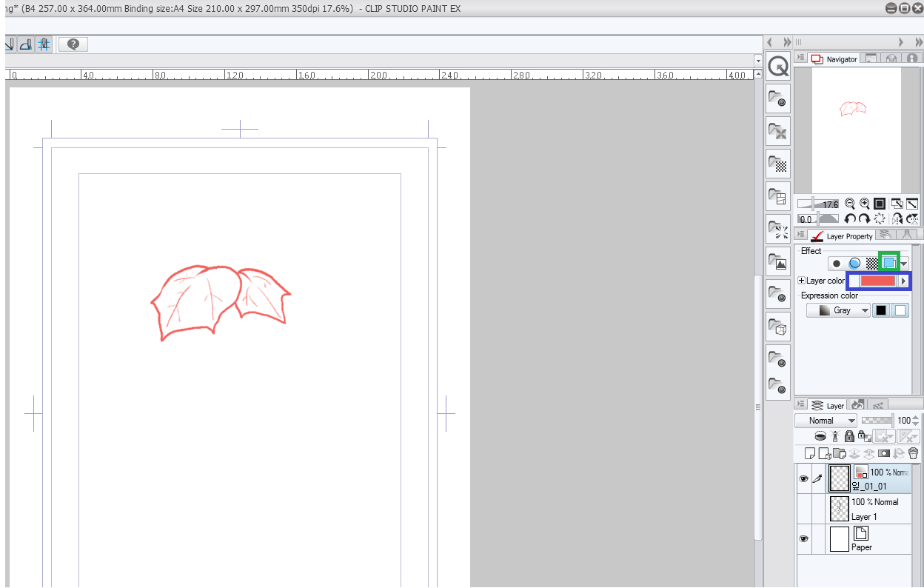Viewport: 924px width, 588px height.
Task: Toggle the Snap to Grid icon
Action: point(44,44)
